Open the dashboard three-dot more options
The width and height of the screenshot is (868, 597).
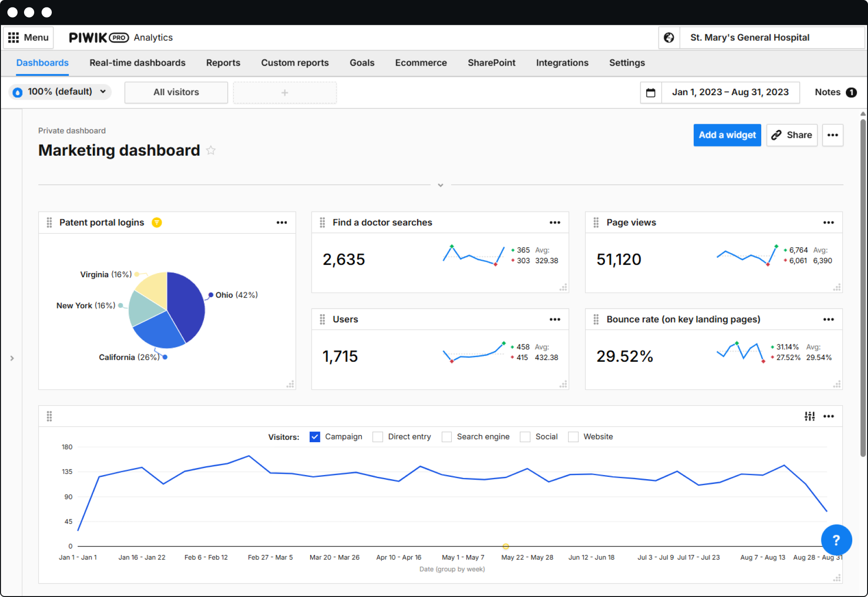click(x=832, y=135)
